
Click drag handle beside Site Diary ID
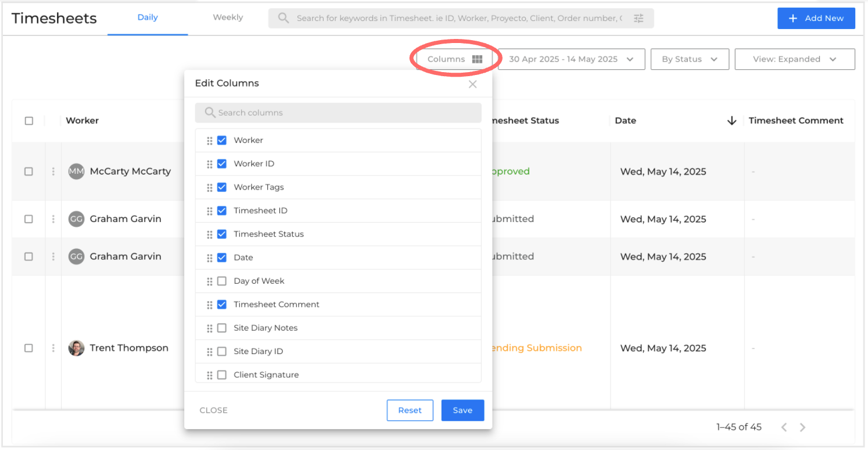[x=209, y=352]
